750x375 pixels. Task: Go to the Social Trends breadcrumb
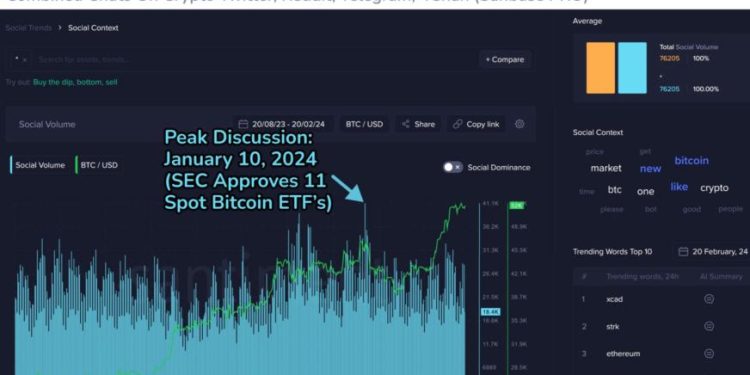click(x=29, y=28)
